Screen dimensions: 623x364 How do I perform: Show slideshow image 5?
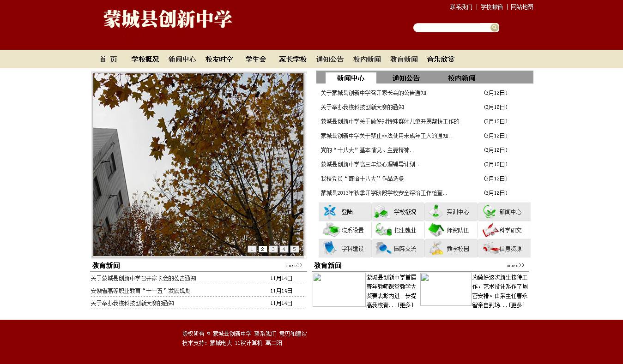click(294, 249)
